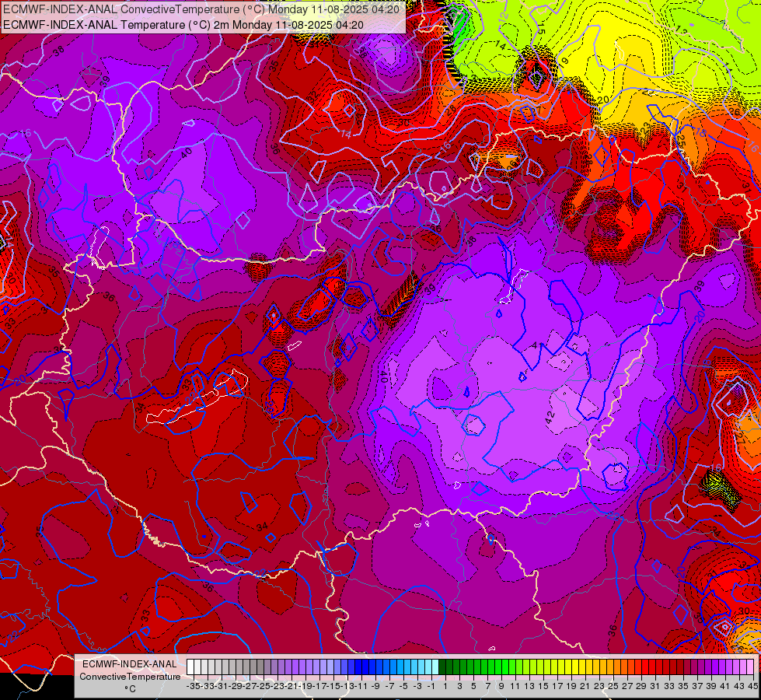The width and height of the screenshot is (761, 700).
Task: Click the legend's ConvectiveTemperature label
Action: click(130, 677)
